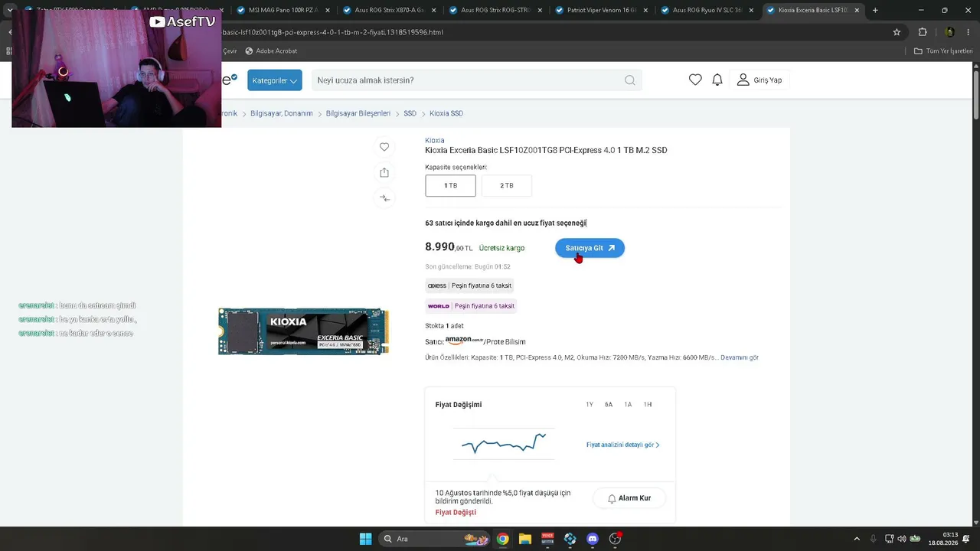Image resolution: width=980 pixels, height=551 pixels.
Task: Open Discord from the taskbar
Action: (x=592, y=539)
